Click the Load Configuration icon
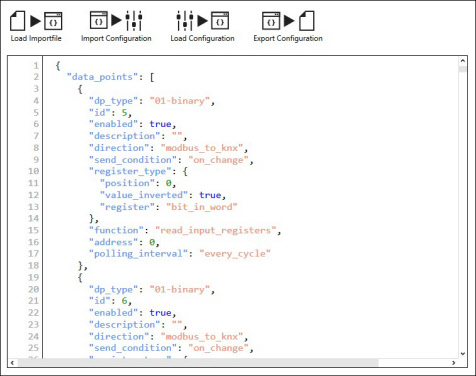Screen dimensions: 476x376 (202, 21)
